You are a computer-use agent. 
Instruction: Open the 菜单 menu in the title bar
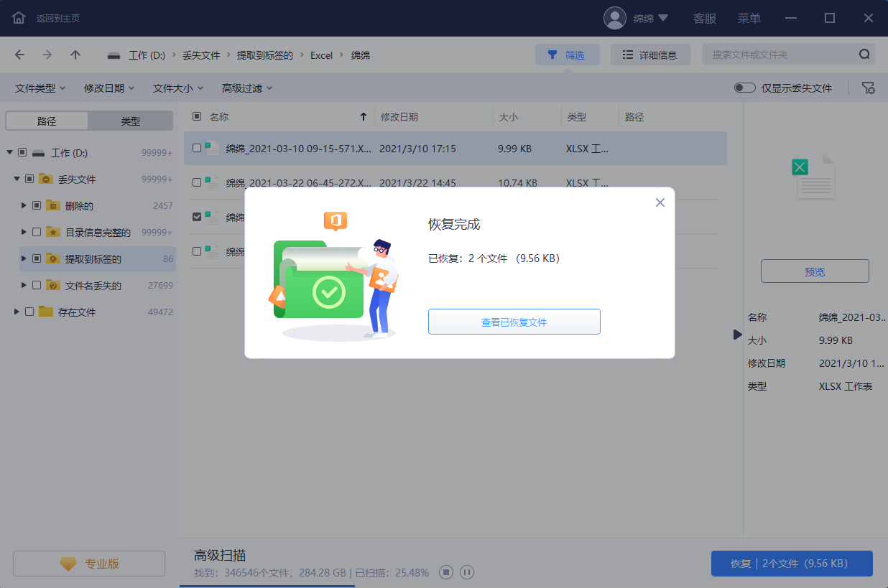[x=749, y=19]
